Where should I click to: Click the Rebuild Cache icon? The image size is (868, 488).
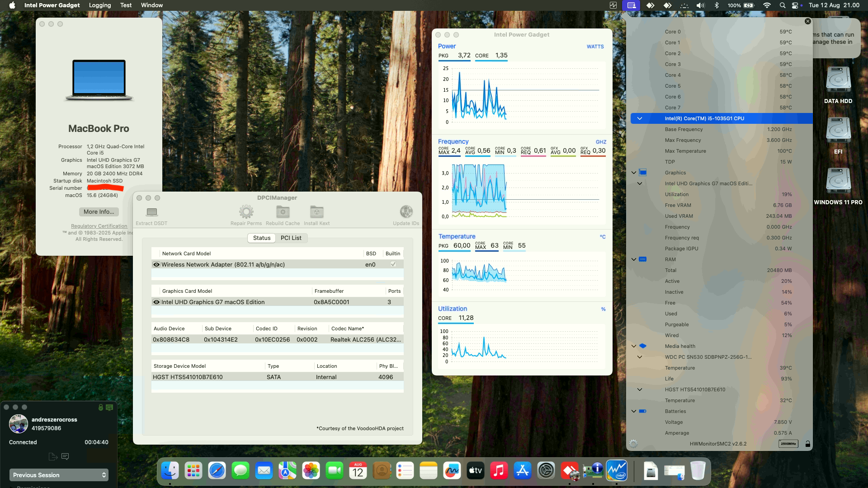click(283, 212)
